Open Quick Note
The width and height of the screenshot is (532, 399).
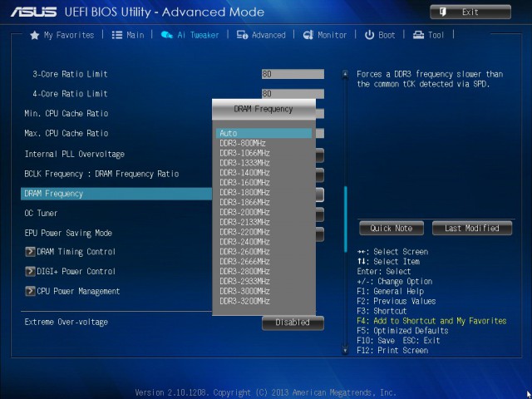click(x=392, y=228)
